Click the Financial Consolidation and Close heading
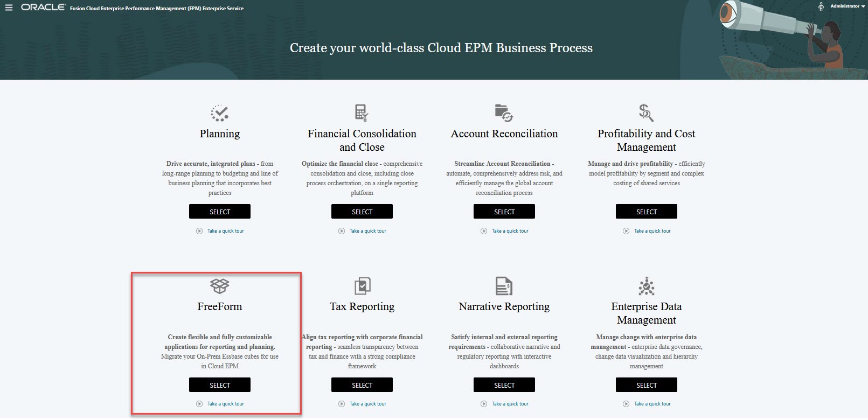The height and width of the screenshot is (420, 868). point(362,140)
